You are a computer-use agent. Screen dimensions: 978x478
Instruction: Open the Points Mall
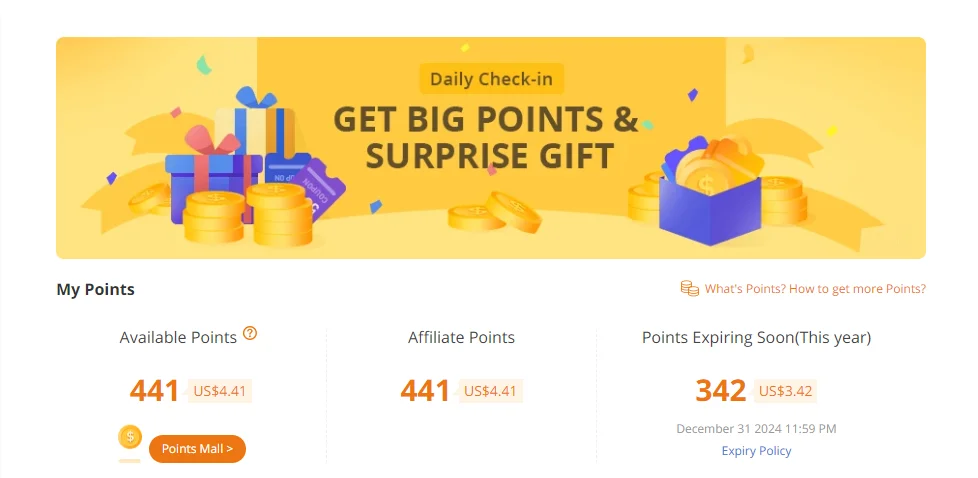[x=197, y=449]
